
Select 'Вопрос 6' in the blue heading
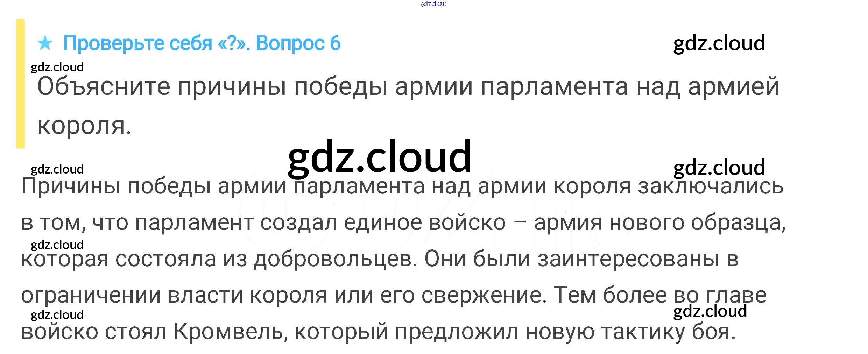click(x=298, y=43)
